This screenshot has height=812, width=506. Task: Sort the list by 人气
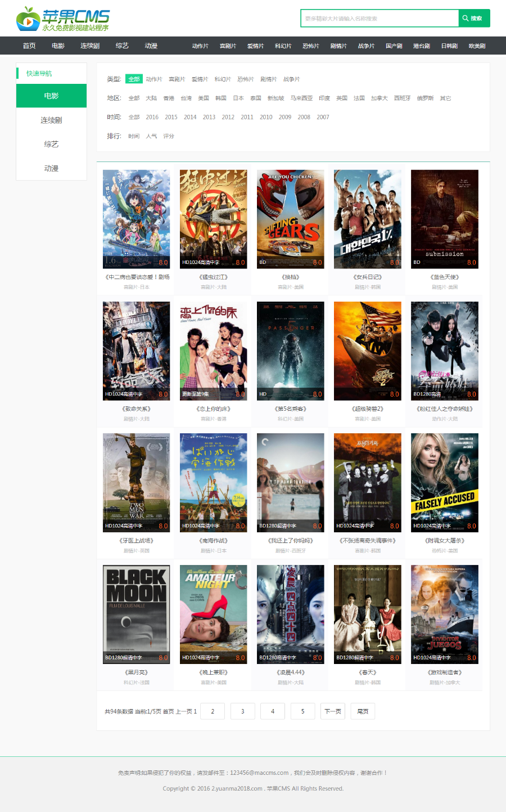[151, 136]
